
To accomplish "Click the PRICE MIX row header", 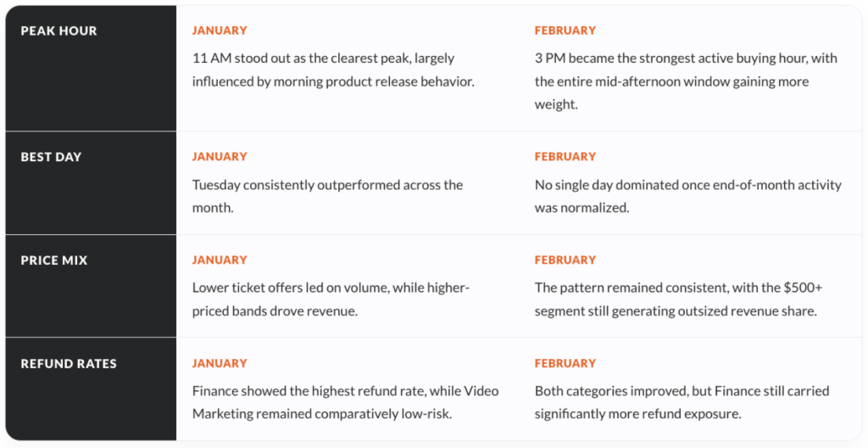I will point(53,260).
